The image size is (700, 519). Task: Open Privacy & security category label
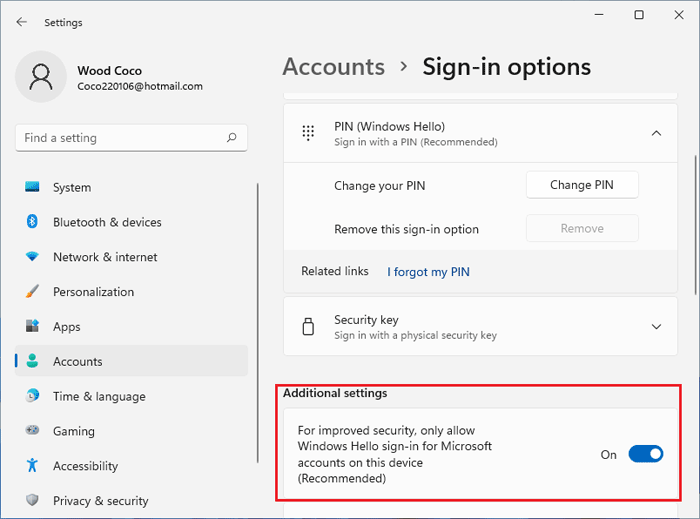pos(100,501)
